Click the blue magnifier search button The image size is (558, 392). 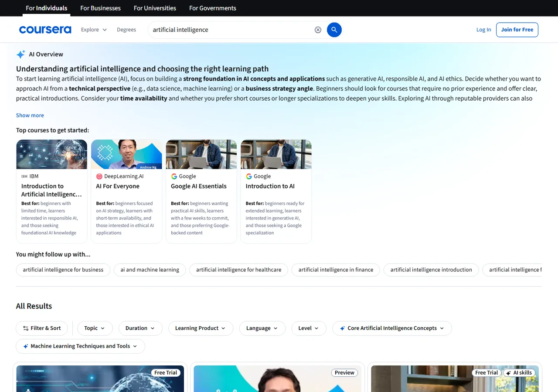(x=334, y=30)
